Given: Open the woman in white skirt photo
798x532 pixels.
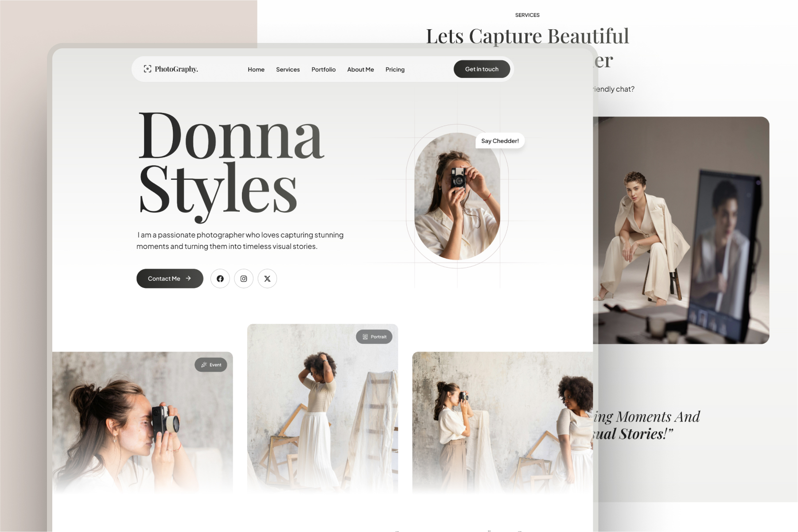Looking at the screenshot, I should coord(322,412).
